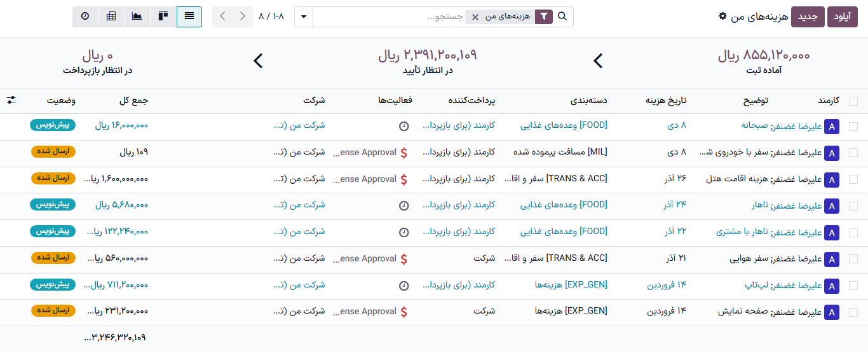The width and height of the screenshot is (868, 353).
Task: Switch to the activity clock view
Action: point(86,17)
